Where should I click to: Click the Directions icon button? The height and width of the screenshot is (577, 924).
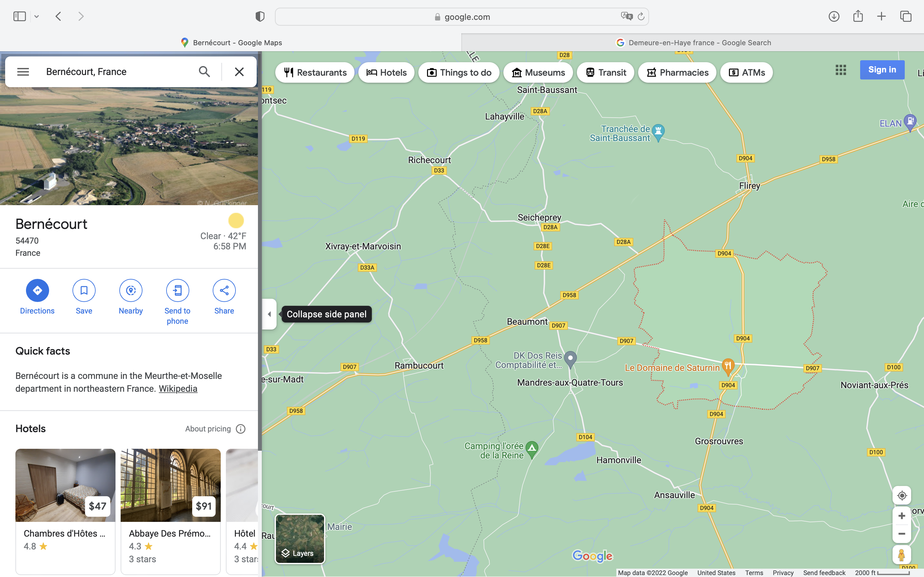click(x=37, y=290)
